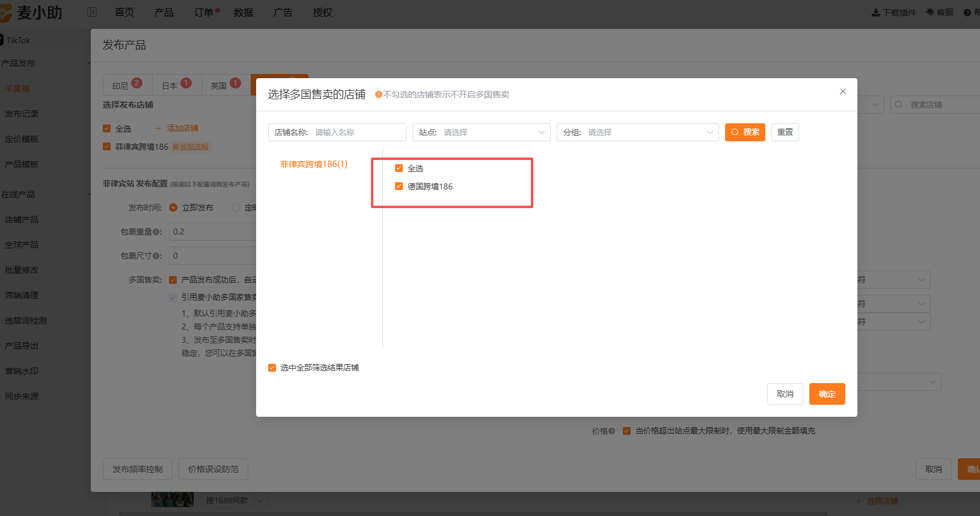Toggle 菲律宾跨境186 store checkbox in background
Screen dimensions: 980x516
106,147
